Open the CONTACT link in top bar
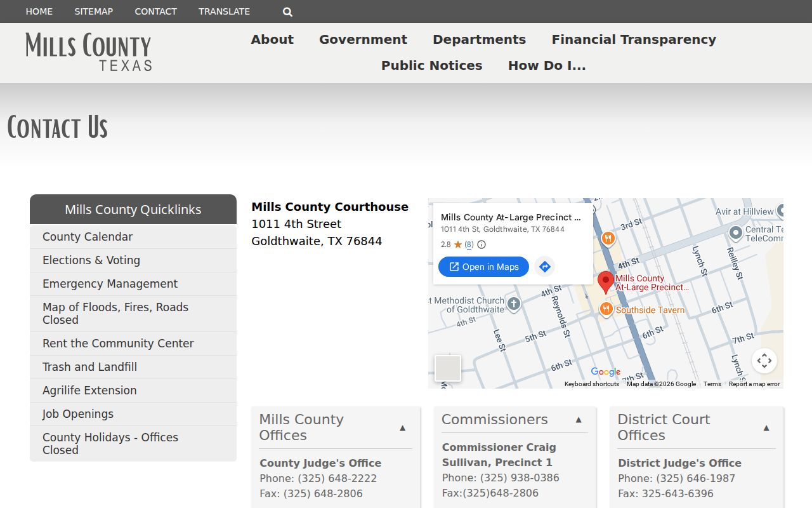This screenshot has width=812, height=508. (155, 11)
